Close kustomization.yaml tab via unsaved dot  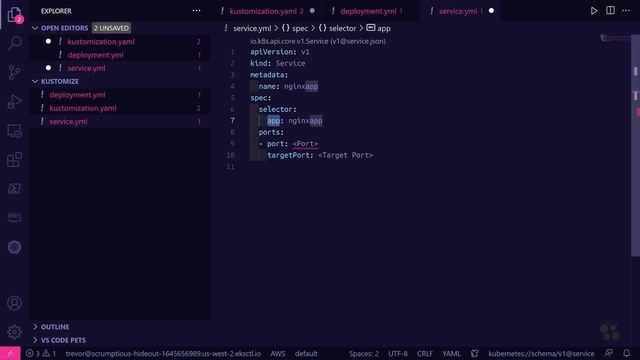(312, 11)
